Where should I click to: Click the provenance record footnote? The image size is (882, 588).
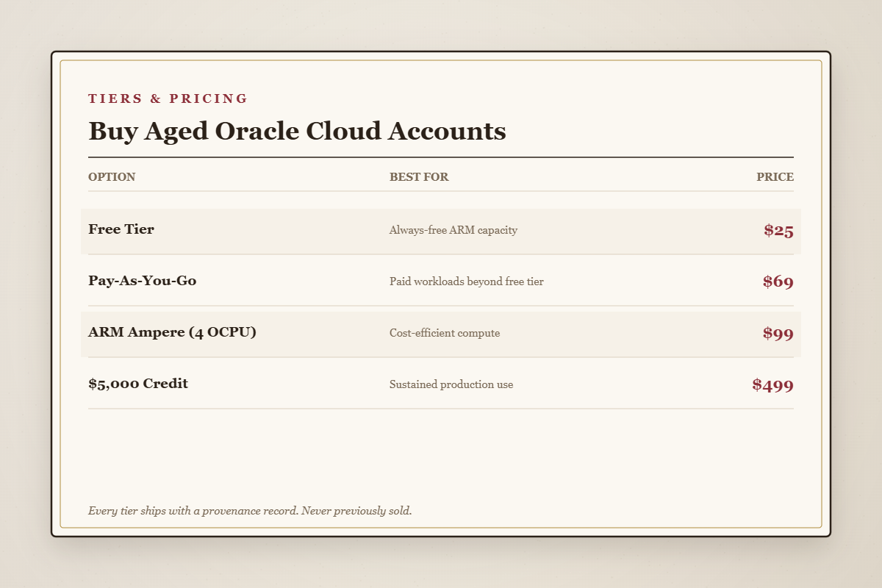[x=250, y=511]
